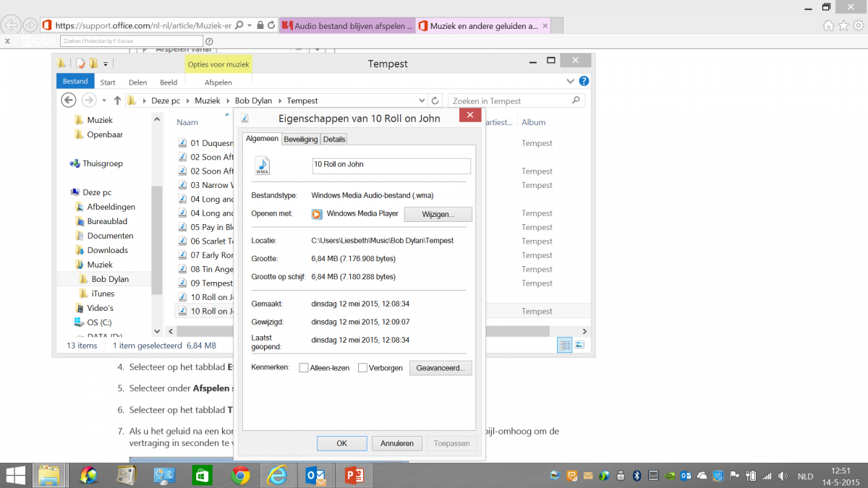Select file 09 Tempest in list

click(205, 283)
